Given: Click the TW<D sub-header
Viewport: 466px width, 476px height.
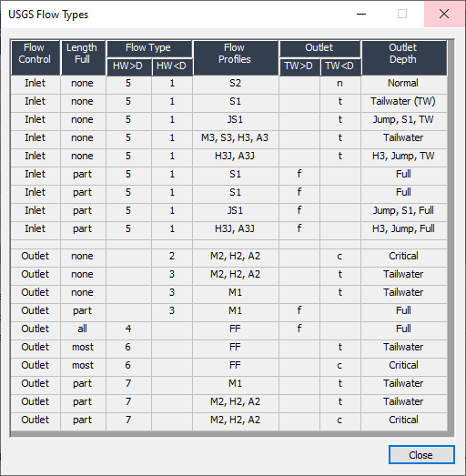Looking at the screenshot, I should (340, 66).
